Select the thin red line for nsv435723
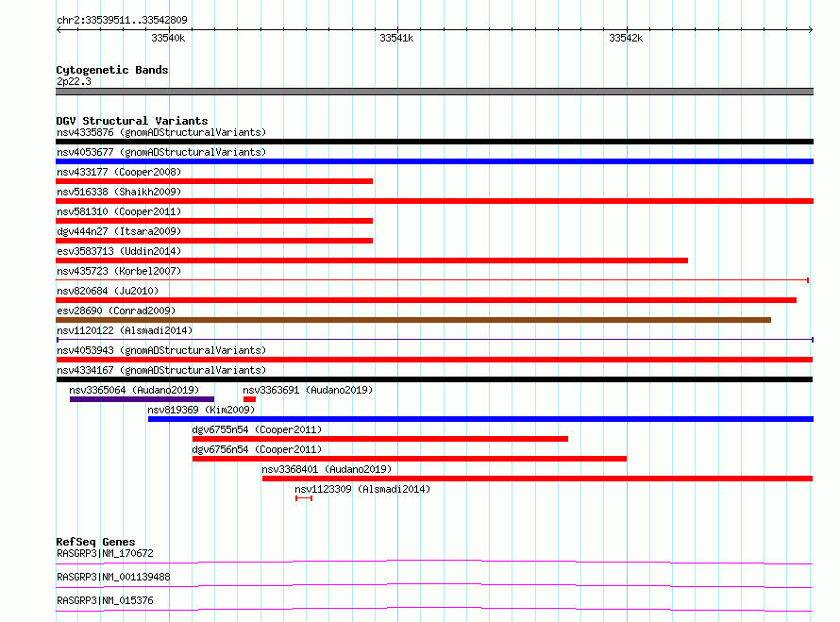 tap(432, 280)
